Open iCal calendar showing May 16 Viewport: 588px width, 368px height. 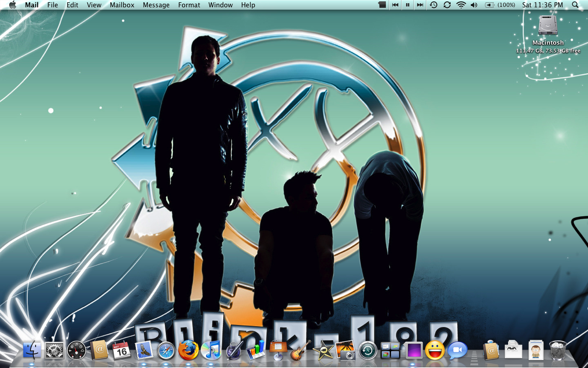[121, 351]
